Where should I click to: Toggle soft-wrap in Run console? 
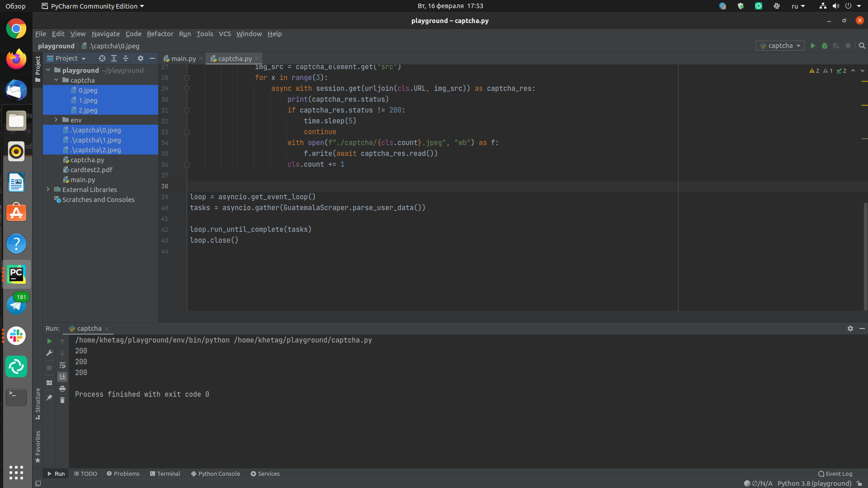click(x=62, y=365)
